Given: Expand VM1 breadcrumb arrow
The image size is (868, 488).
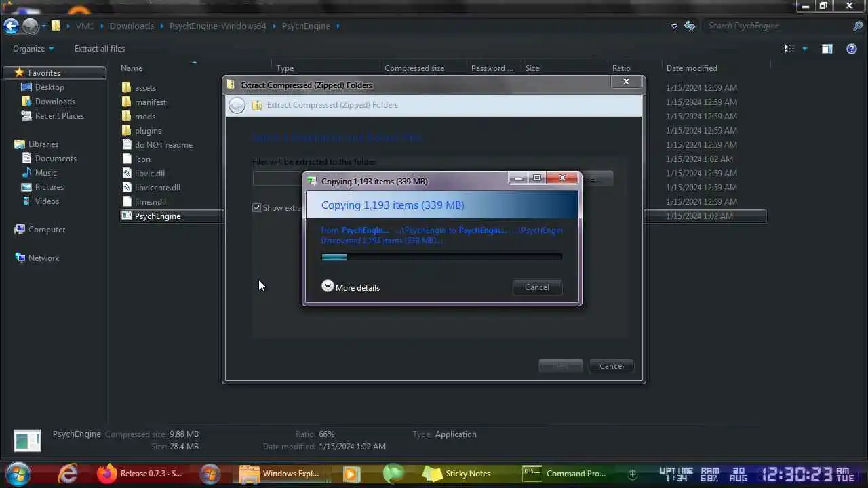Looking at the screenshot, I should coord(102,26).
